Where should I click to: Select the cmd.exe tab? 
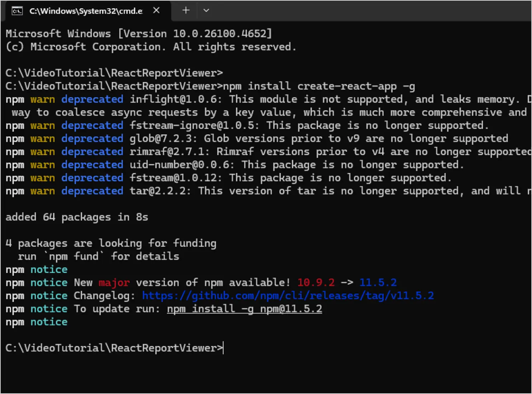click(x=86, y=11)
